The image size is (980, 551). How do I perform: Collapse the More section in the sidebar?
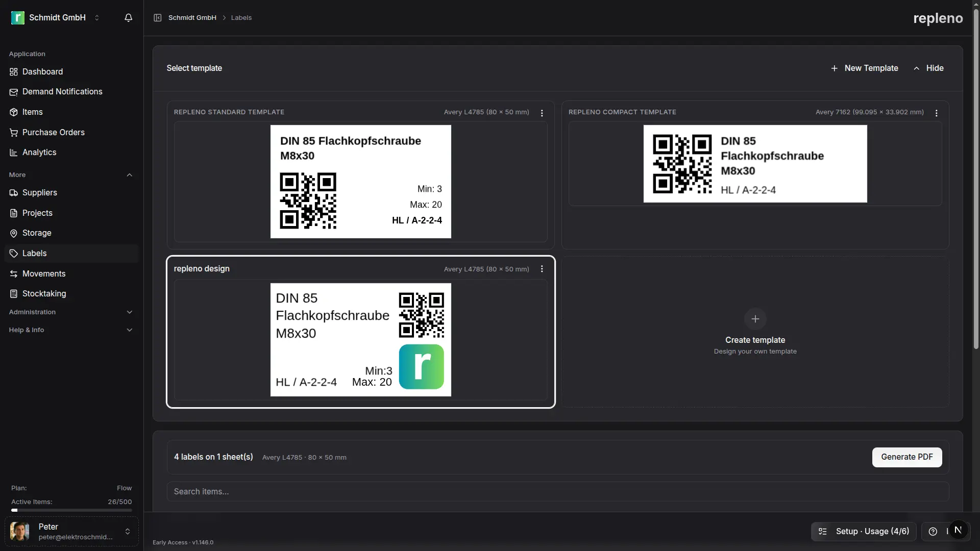pos(130,175)
